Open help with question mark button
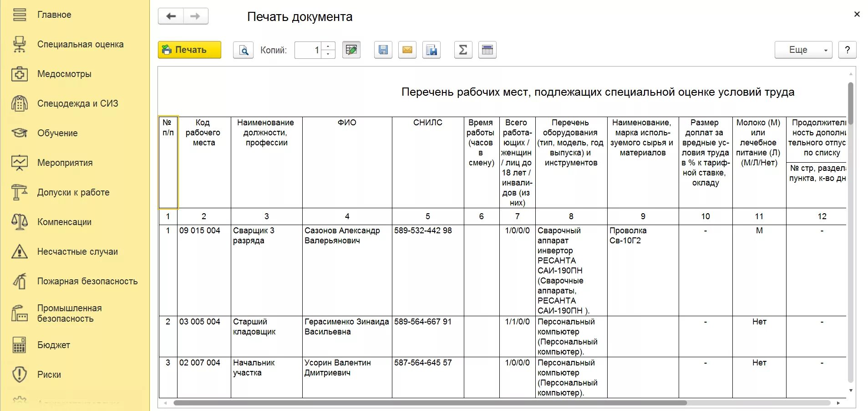This screenshot has height=411, width=868. (848, 50)
